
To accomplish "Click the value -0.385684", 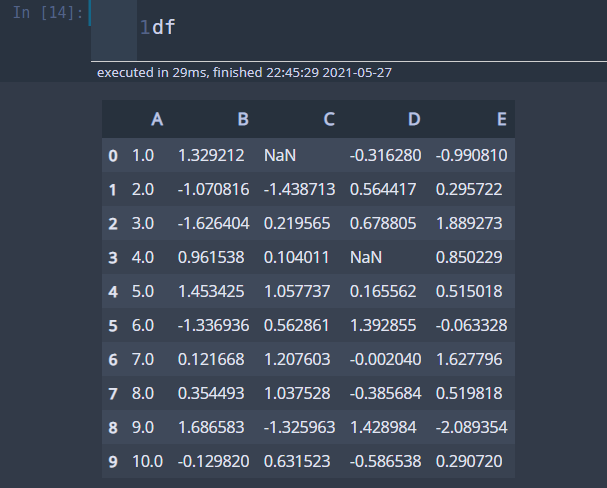I will tap(385, 394).
